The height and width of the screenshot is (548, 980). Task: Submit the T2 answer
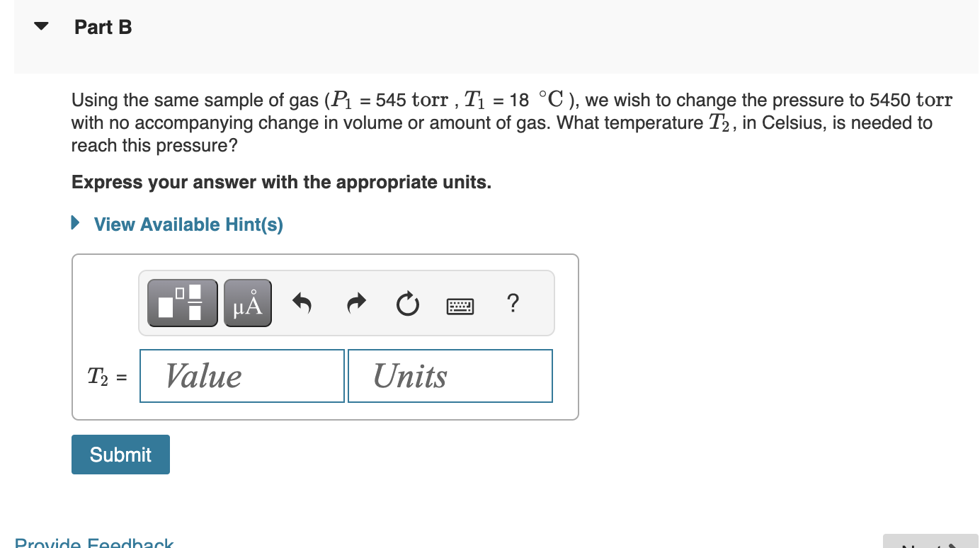(120, 454)
